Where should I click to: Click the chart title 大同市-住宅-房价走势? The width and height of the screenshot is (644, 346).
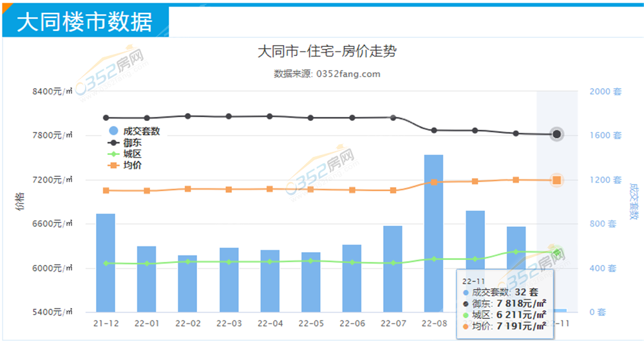point(327,51)
